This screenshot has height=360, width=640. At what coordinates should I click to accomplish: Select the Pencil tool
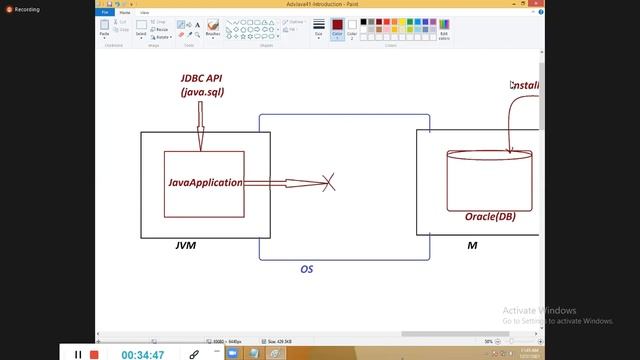(x=181, y=25)
